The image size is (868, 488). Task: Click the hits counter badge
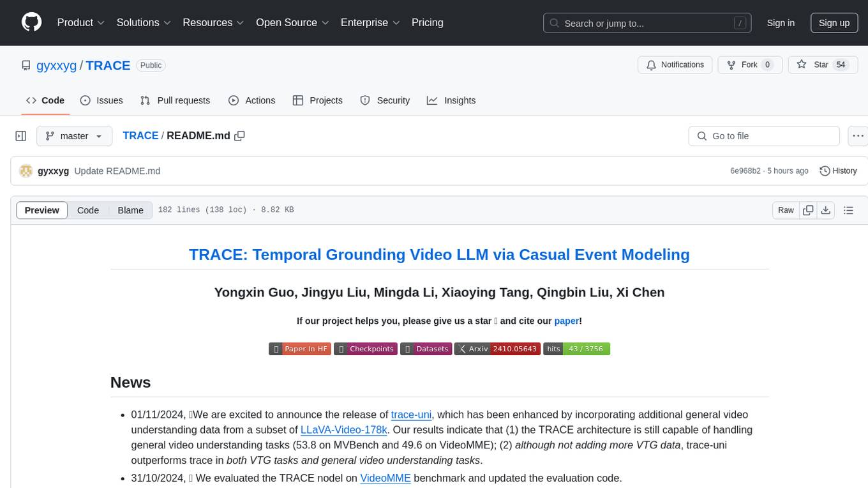[x=576, y=349]
